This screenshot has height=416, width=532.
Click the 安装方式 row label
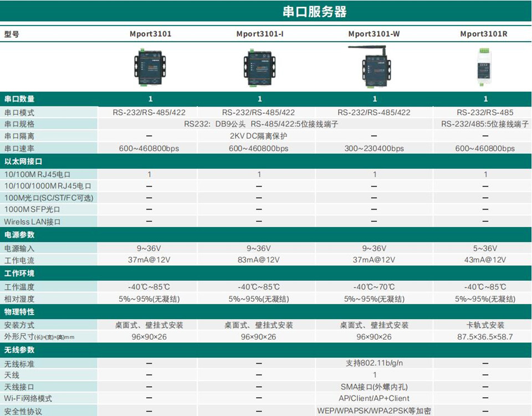(x=19, y=325)
